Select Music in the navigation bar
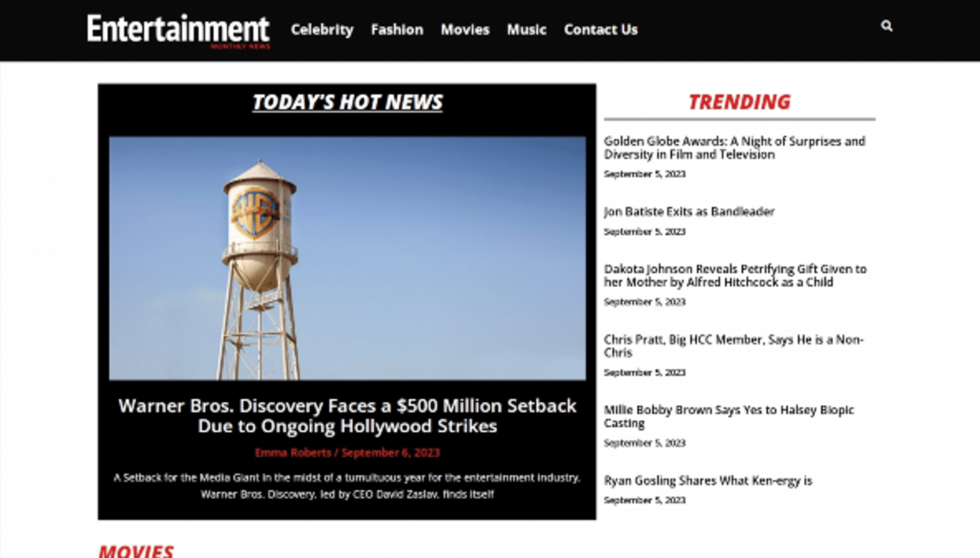Viewport: 980px width, 558px height. pyautogui.click(x=526, y=30)
